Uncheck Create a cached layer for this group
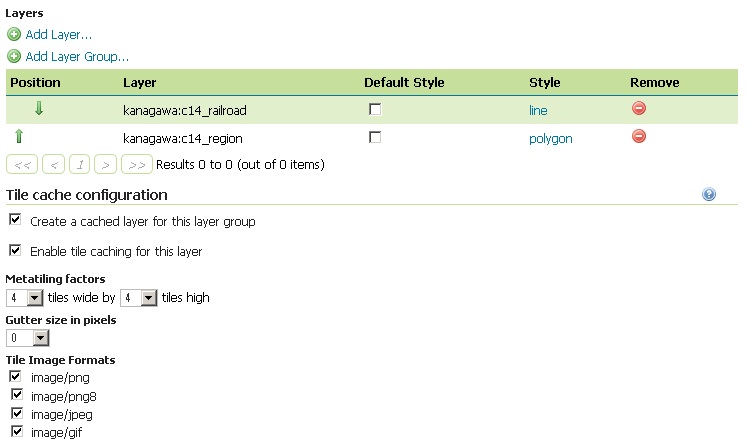The height and width of the screenshot is (448, 748). pyautogui.click(x=15, y=220)
